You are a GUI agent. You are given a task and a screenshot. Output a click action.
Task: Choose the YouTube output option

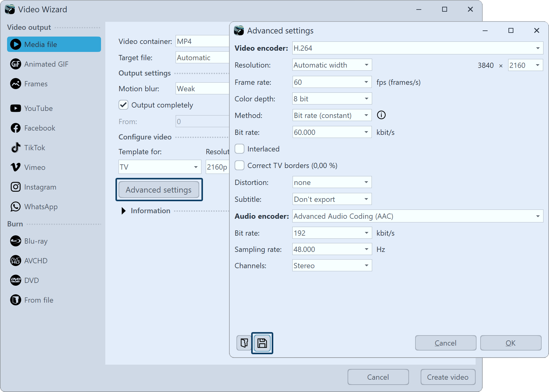point(38,108)
